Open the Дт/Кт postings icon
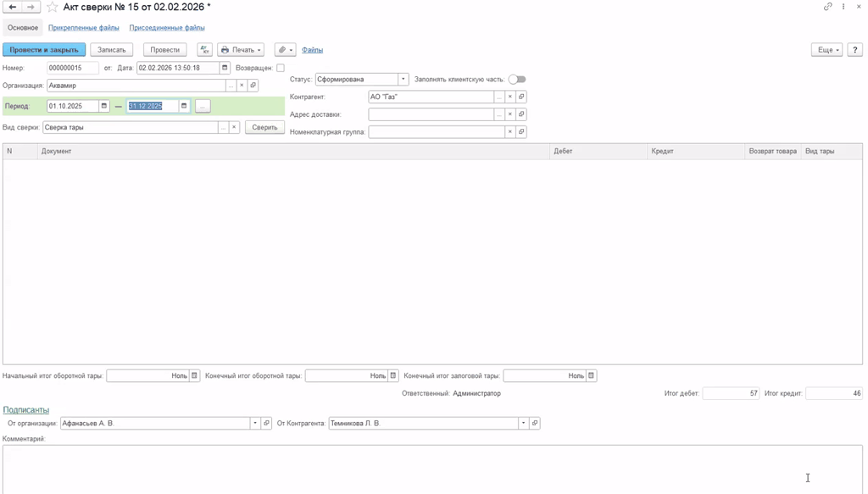This screenshot has height=494, width=868. click(x=204, y=50)
